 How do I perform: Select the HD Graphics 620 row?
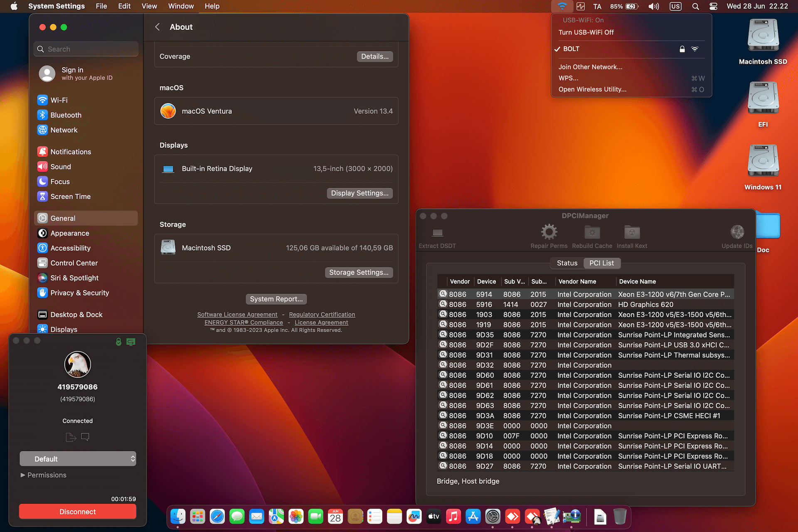[x=586, y=305]
